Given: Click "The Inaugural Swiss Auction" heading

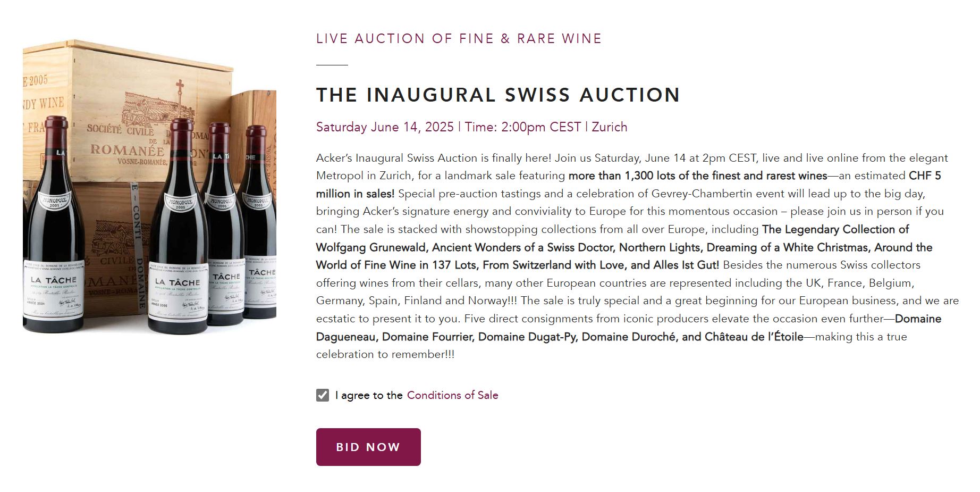Looking at the screenshot, I should [x=498, y=95].
